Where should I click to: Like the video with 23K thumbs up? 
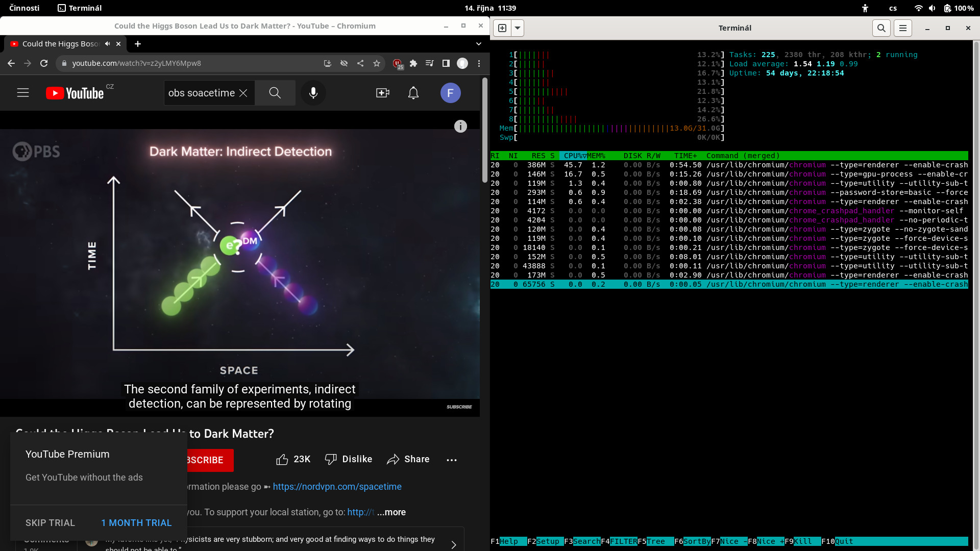293,459
